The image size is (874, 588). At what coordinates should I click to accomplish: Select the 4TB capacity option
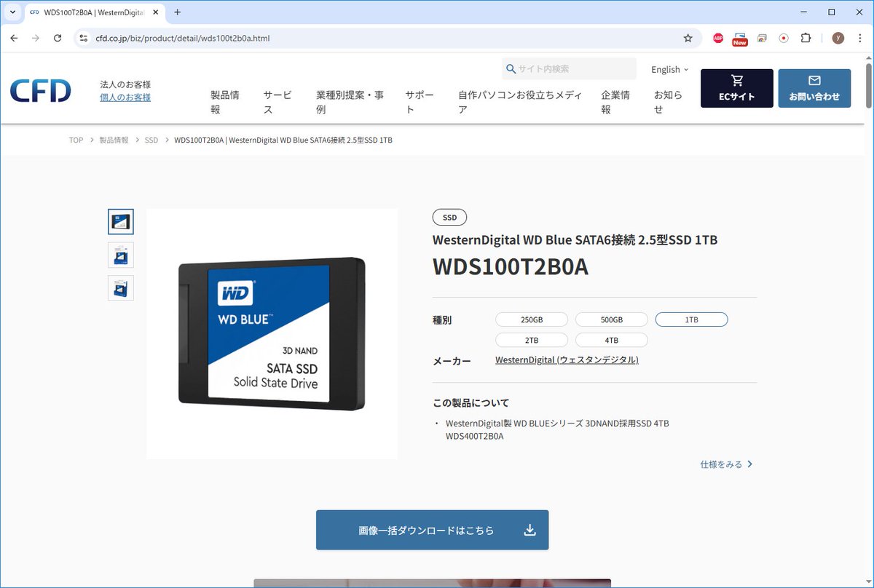pyautogui.click(x=612, y=340)
